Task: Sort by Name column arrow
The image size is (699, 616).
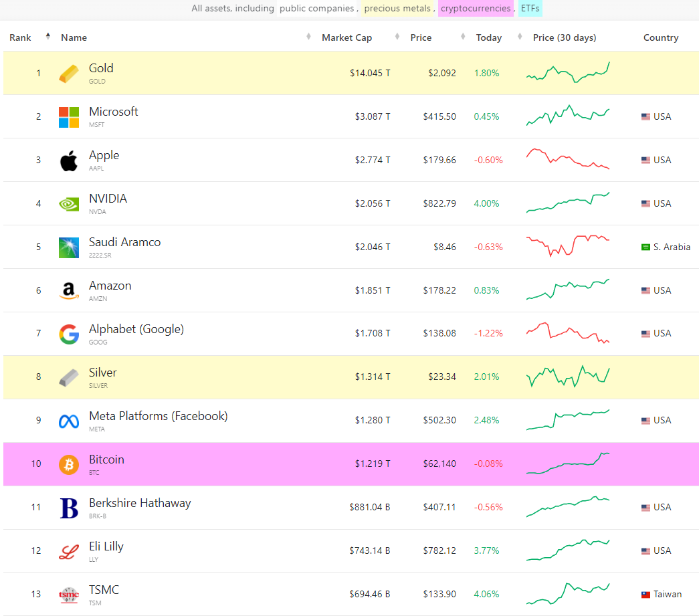Action: (308, 37)
